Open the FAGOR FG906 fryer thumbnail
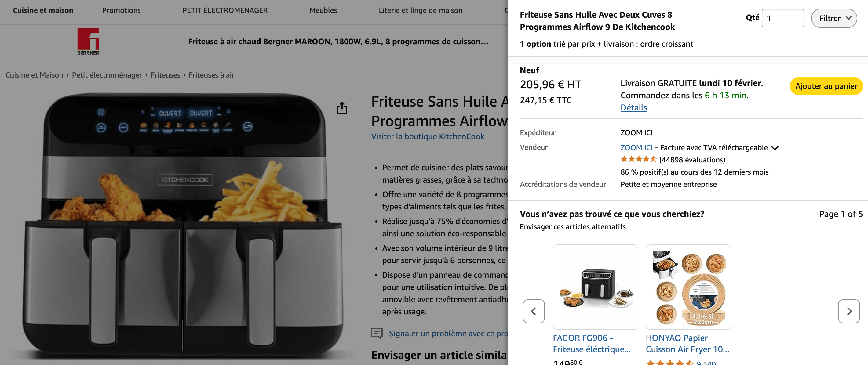This screenshot has height=365, width=868. pyautogui.click(x=595, y=287)
